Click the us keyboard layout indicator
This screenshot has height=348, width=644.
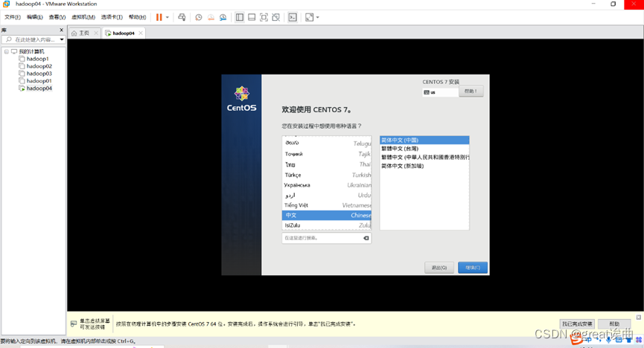click(440, 92)
